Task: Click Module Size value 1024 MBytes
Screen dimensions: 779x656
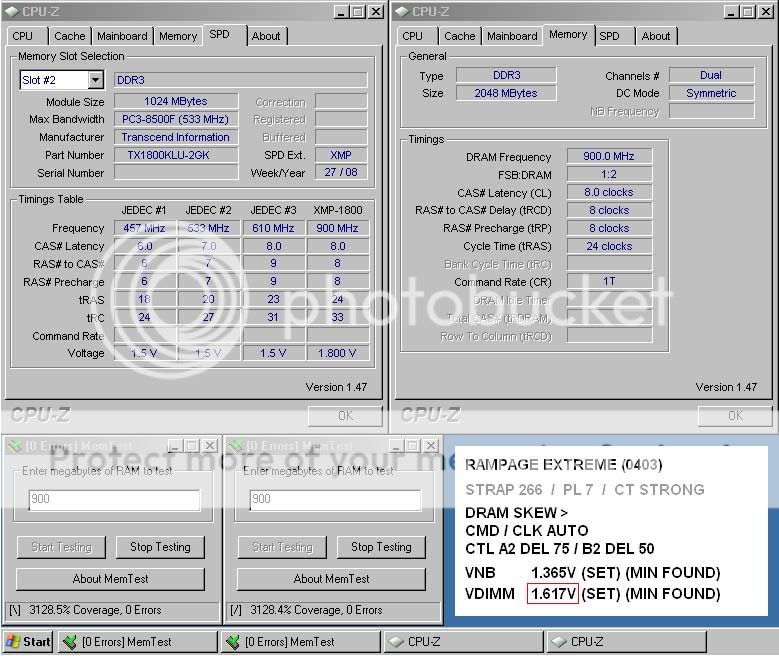Action: click(176, 101)
